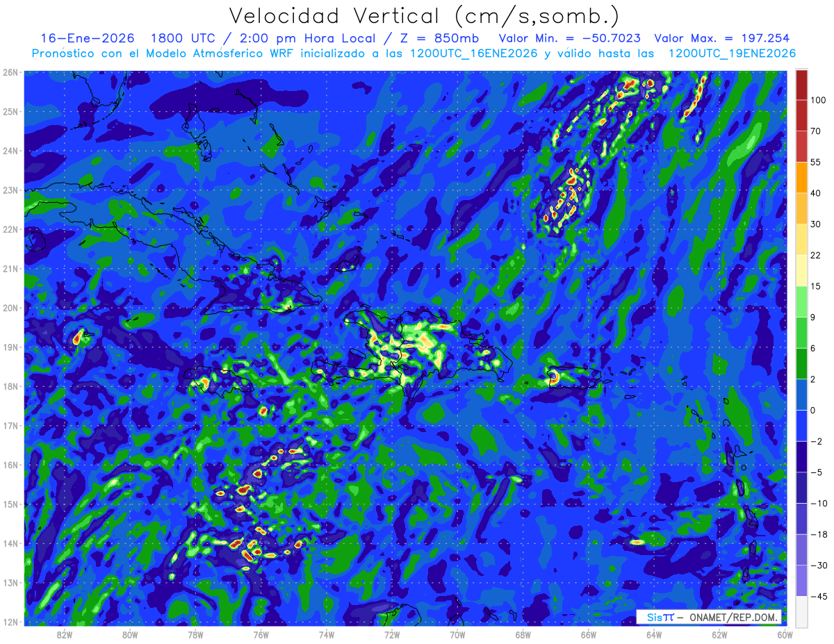Click the title 'Velocidad Vertical (cm/s,somb.)'
This screenshot has width=834, height=644.
pyautogui.click(x=424, y=16)
